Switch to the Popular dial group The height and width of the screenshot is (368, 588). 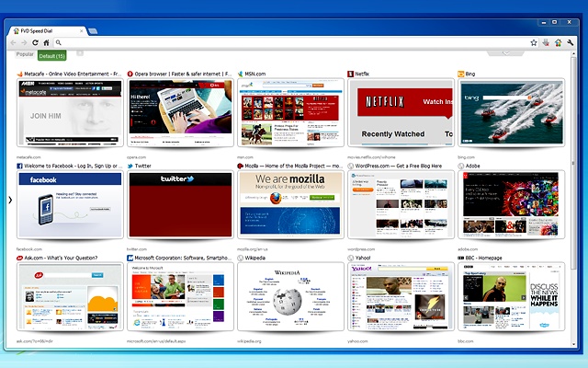tap(25, 55)
